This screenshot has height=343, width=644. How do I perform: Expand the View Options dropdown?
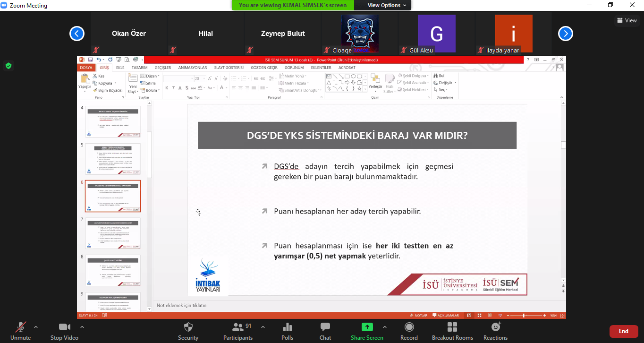coord(387,5)
